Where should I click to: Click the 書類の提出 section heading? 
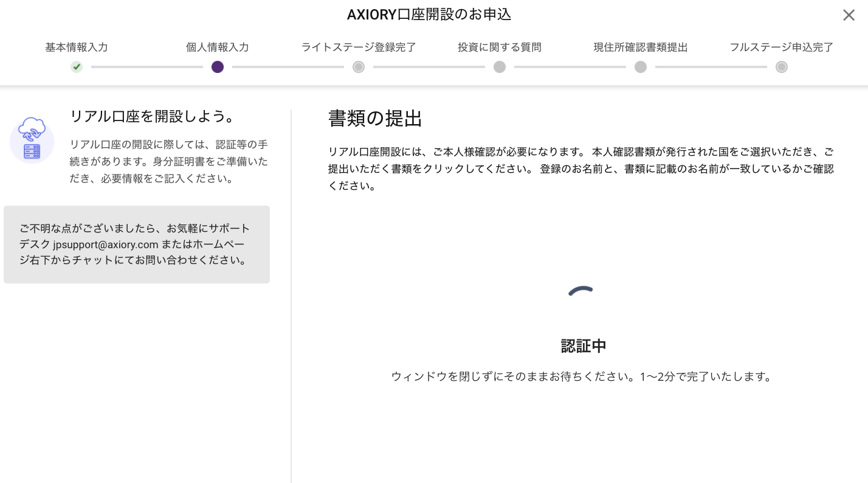click(x=375, y=119)
